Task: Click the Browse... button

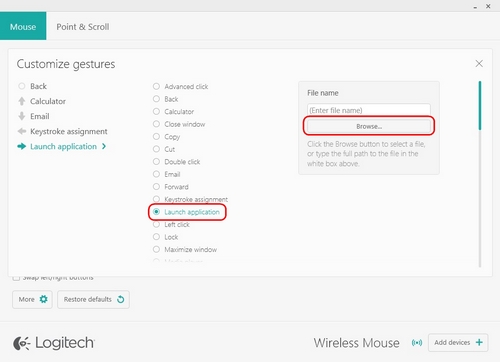Action: [x=369, y=126]
